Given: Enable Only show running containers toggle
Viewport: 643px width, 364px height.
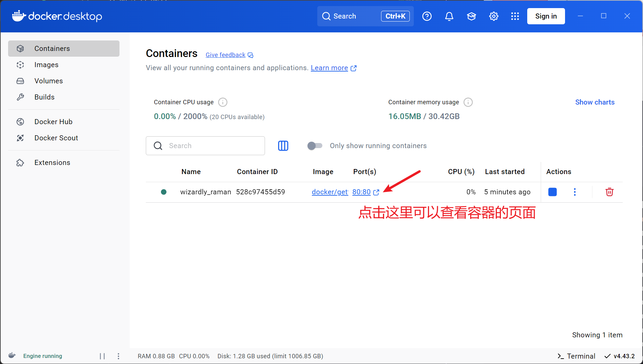Looking at the screenshot, I should 315,146.
